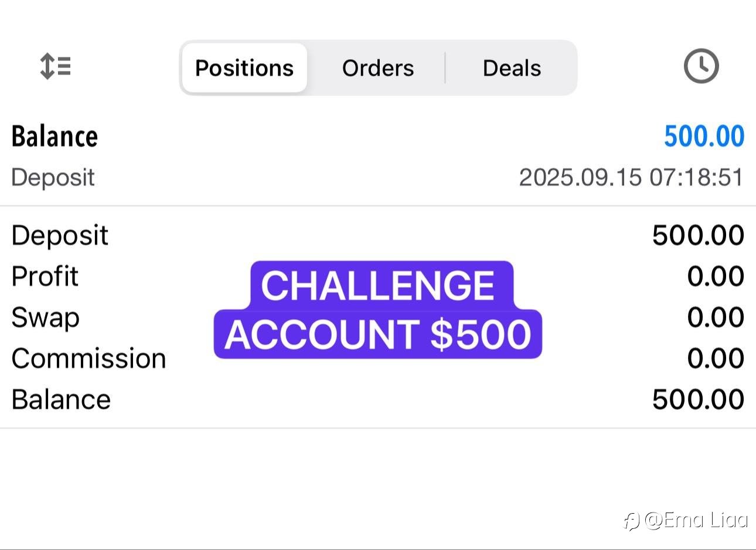Switch to the Orders segment
The image size is (756, 550).
[378, 68]
